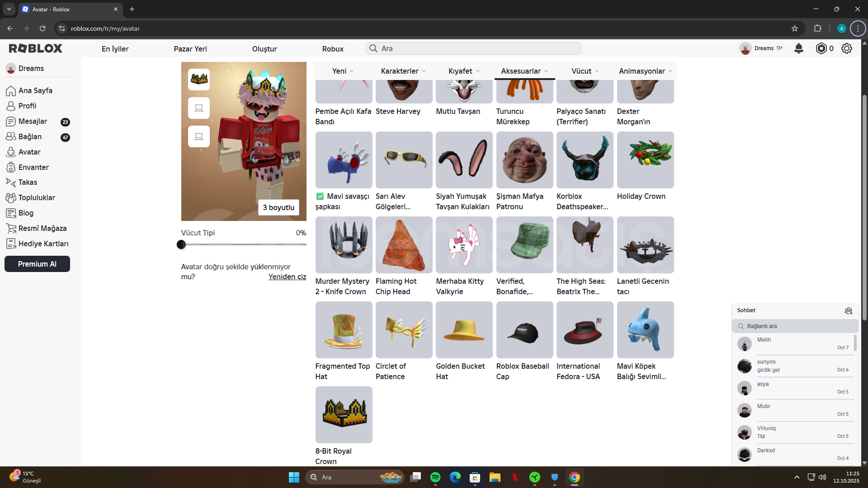The width and height of the screenshot is (868, 488).
Task: Expand the Kıyafet dropdown menu
Action: tap(464, 71)
